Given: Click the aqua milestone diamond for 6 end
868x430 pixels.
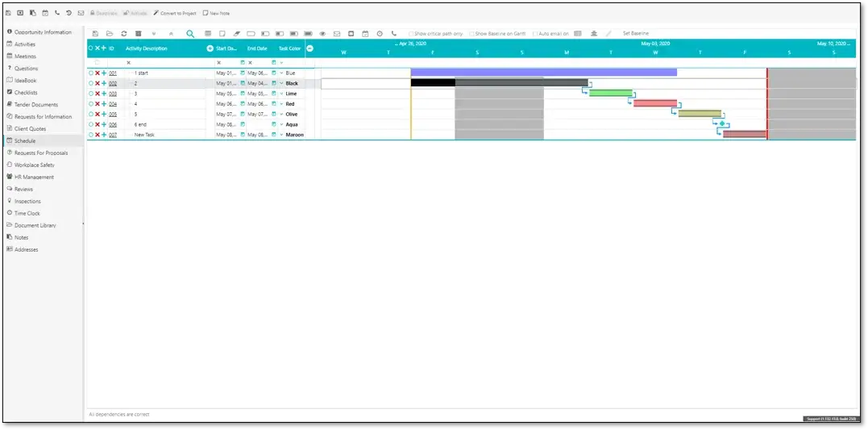Looking at the screenshot, I should [722, 123].
